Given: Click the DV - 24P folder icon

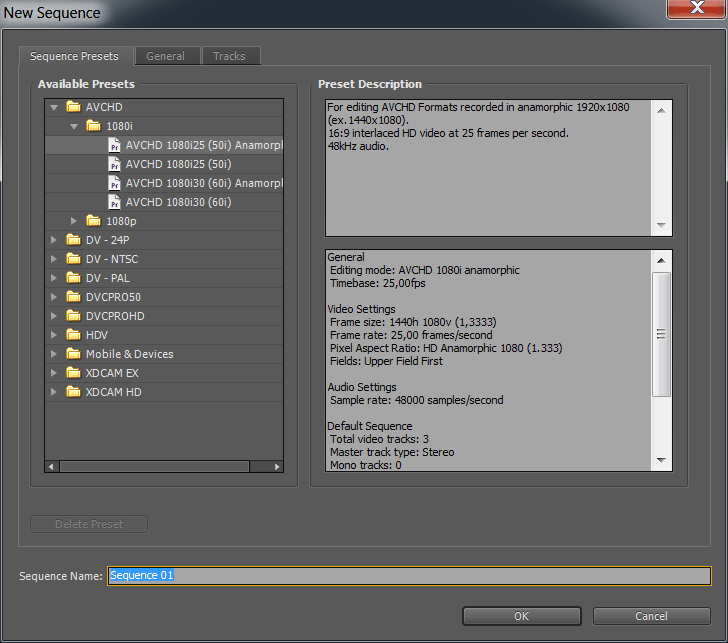Looking at the screenshot, I should pos(73,240).
